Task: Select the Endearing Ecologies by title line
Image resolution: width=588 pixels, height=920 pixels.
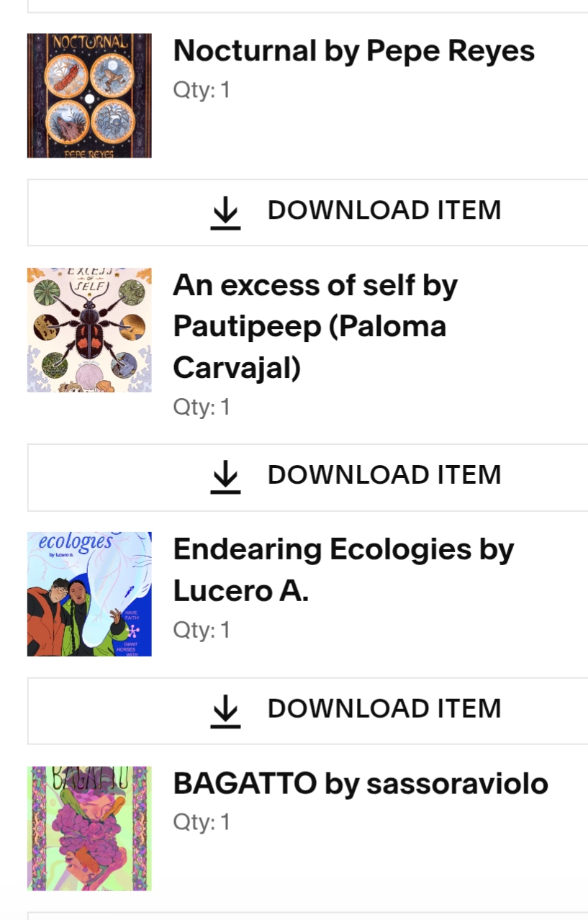Action: (x=343, y=550)
